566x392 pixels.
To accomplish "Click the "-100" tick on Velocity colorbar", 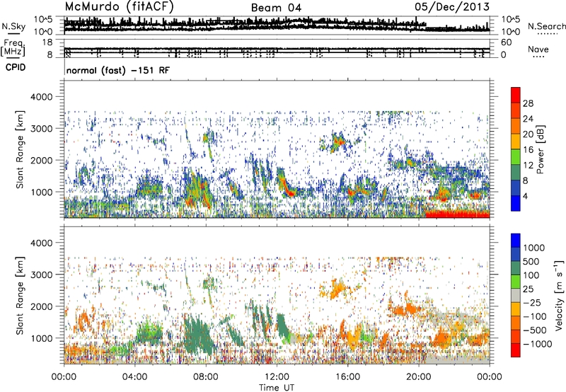I will 535,316.
